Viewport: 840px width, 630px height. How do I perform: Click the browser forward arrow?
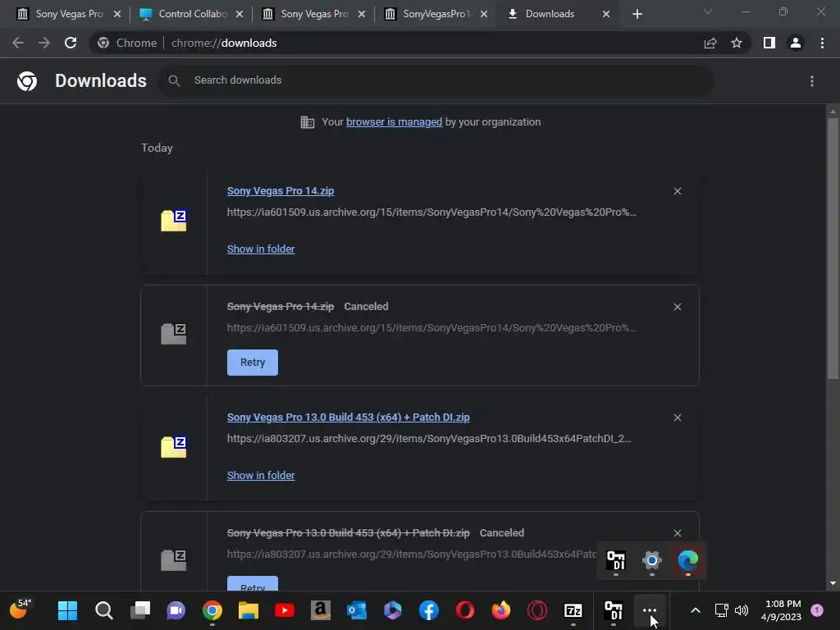coord(44,43)
